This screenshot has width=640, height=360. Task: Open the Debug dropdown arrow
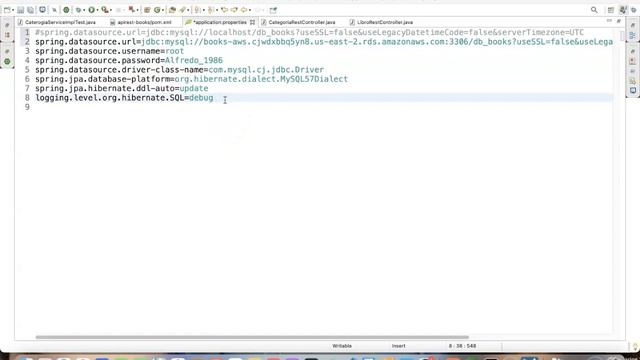click(84, 10)
